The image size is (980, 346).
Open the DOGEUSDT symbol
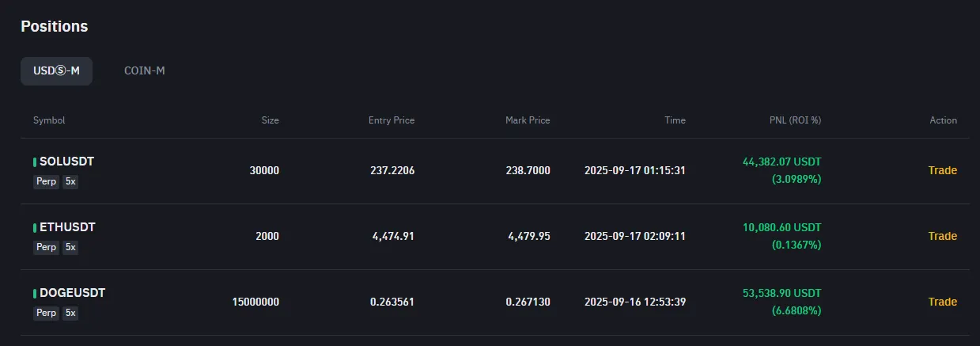[x=72, y=293]
